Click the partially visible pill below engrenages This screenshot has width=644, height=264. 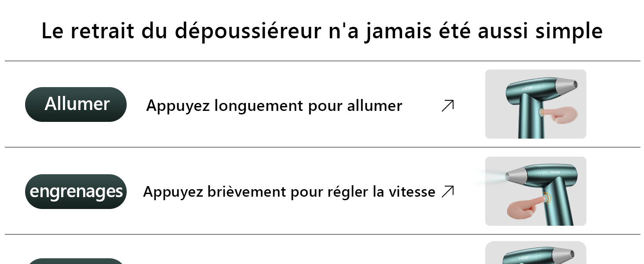tap(76, 261)
